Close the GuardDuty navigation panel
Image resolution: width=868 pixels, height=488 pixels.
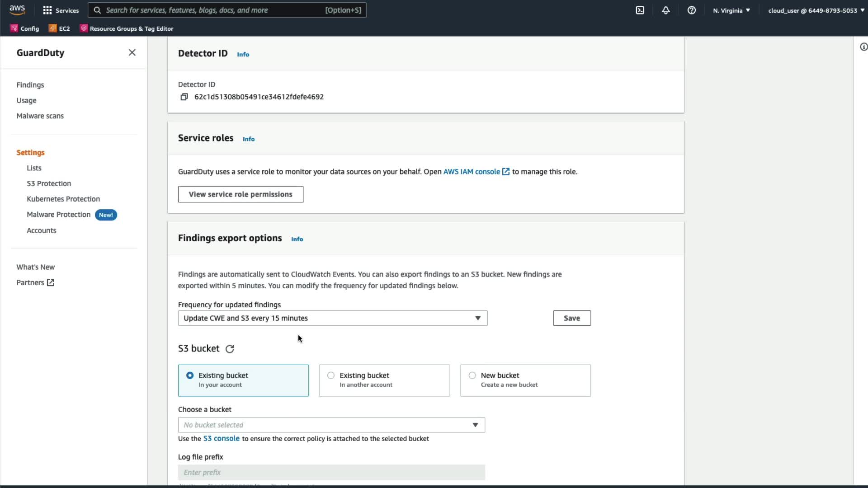[132, 52]
